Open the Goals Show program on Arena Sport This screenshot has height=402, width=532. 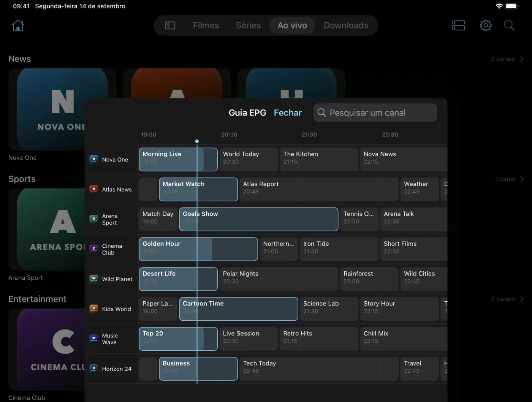pos(259,219)
